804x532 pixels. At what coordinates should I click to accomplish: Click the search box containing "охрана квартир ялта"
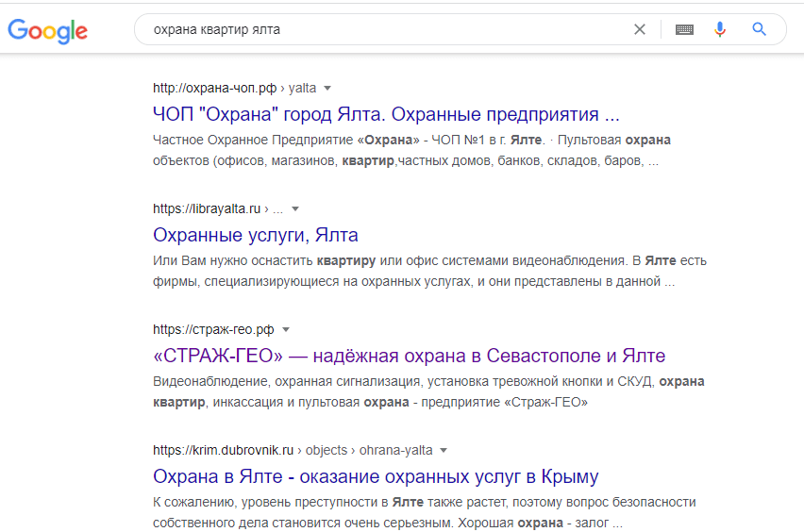click(377, 29)
